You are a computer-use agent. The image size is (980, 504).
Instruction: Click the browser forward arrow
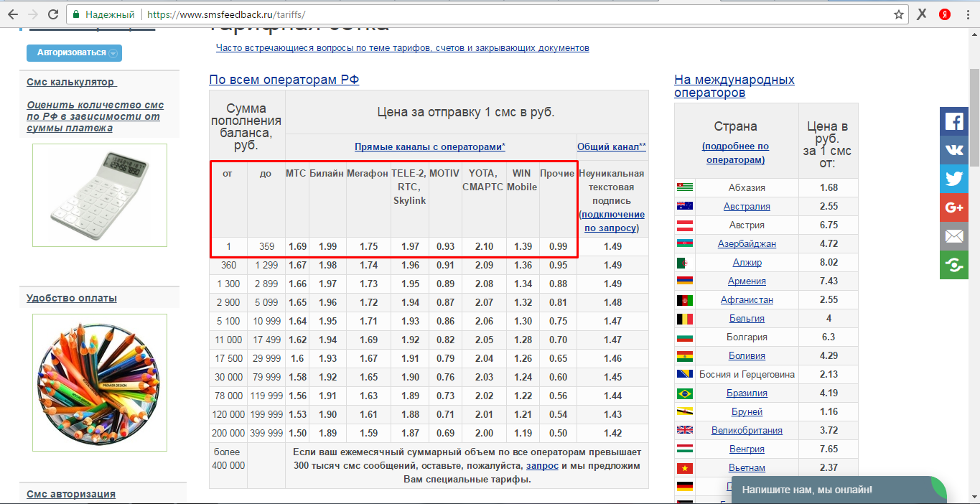pyautogui.click(x=33, y=14)
